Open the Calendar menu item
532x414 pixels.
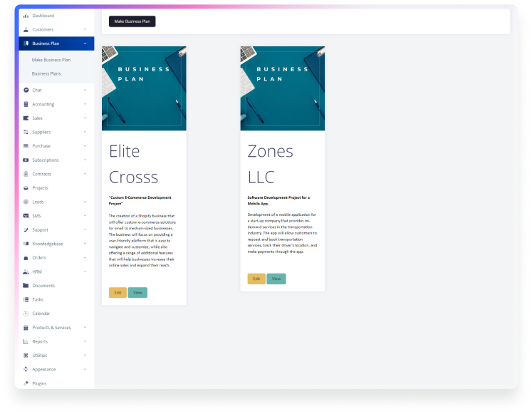(x=41, y=314)
